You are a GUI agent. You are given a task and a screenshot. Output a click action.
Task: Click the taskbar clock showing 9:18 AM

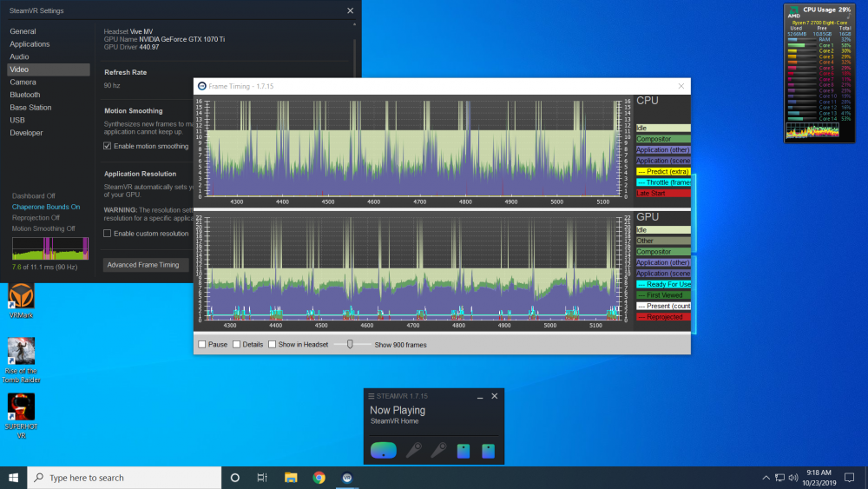(819, 478)
